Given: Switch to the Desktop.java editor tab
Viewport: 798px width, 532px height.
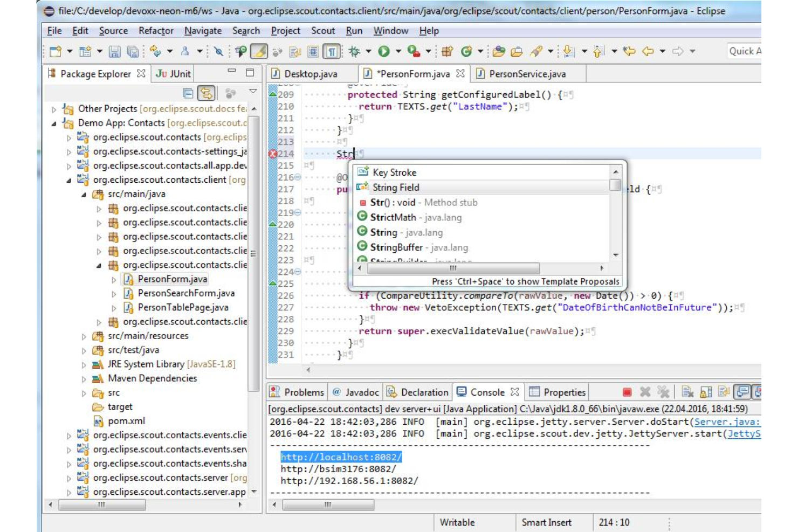Looking at the screenshot, I should [311, 74].
